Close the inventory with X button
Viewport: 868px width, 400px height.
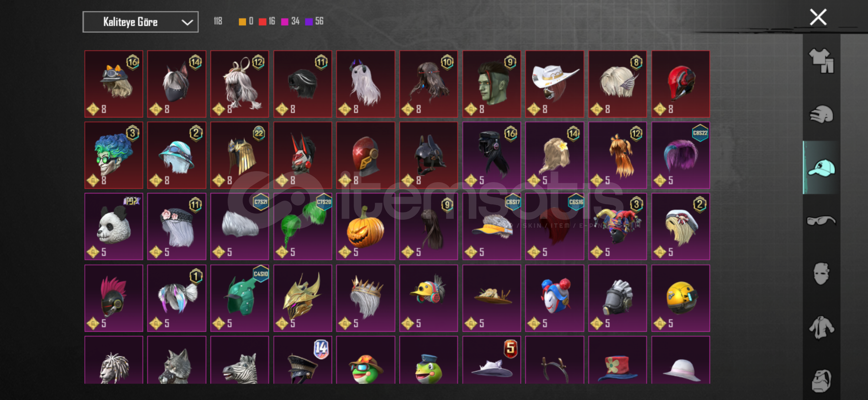(x=818, y=17)
